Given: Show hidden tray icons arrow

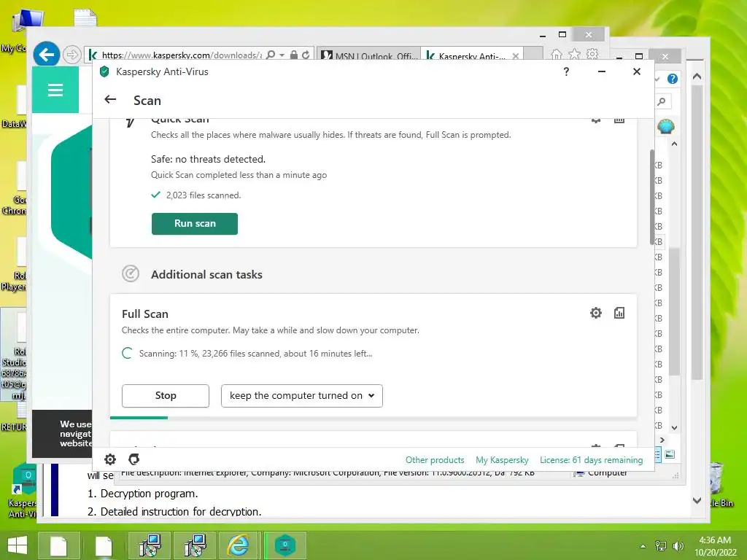Looking at the screenshot, I should [643, 546].
